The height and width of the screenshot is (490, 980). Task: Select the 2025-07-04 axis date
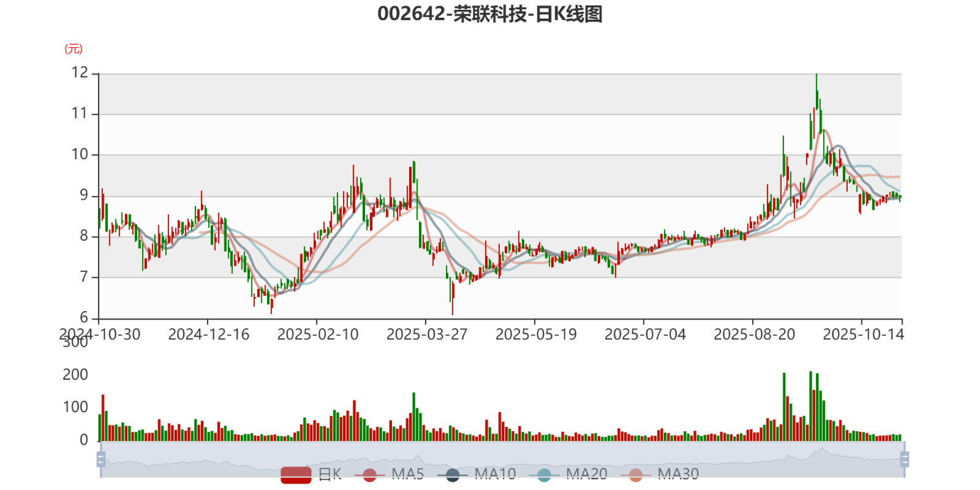[x=645, y=334]
